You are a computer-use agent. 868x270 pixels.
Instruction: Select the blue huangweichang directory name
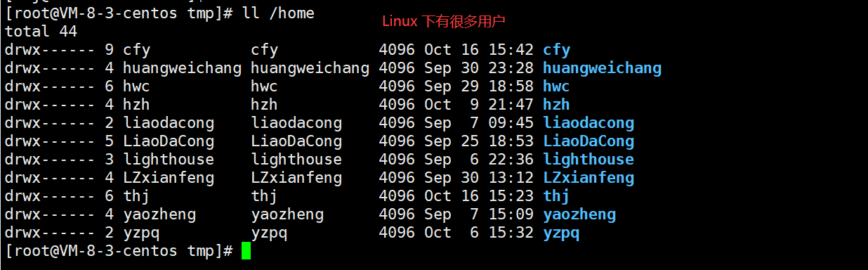click(x=602, y=68)
